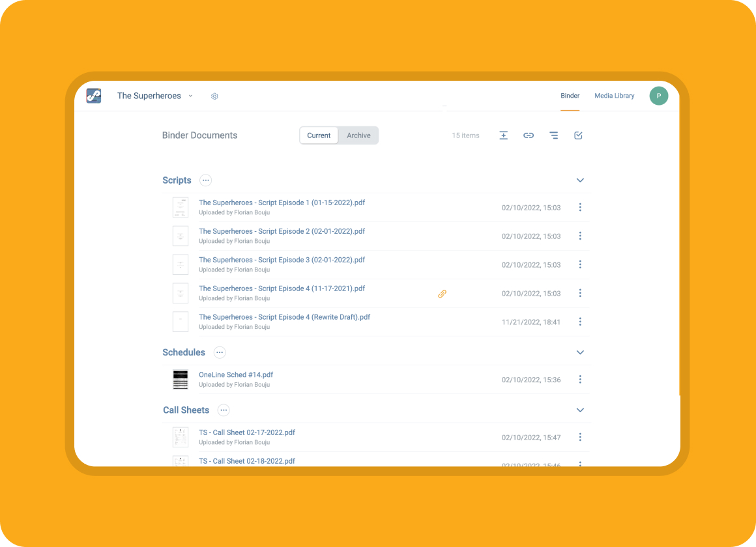The image size is (756, 547).
Task: Select the Current documents toggle
Action: coord(319,135)
